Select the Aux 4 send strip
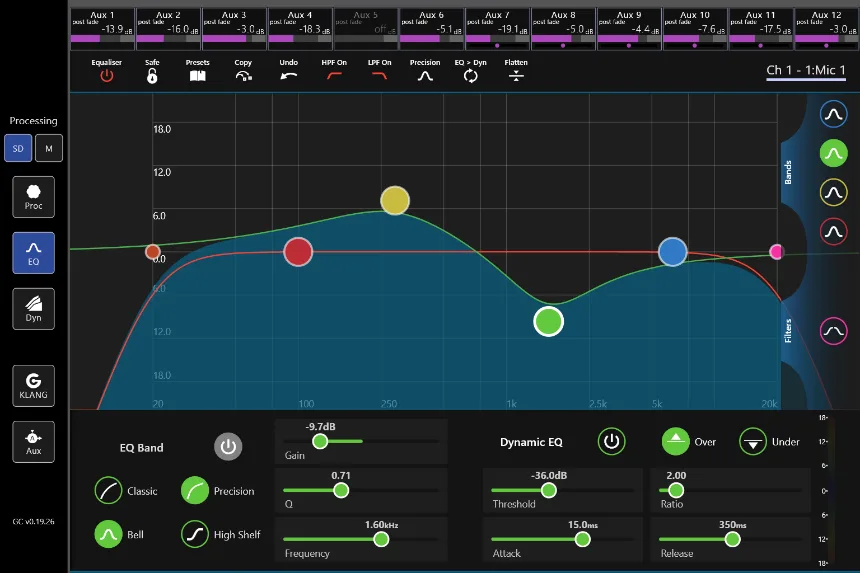860x573 pixels. (x=299, y=29)
